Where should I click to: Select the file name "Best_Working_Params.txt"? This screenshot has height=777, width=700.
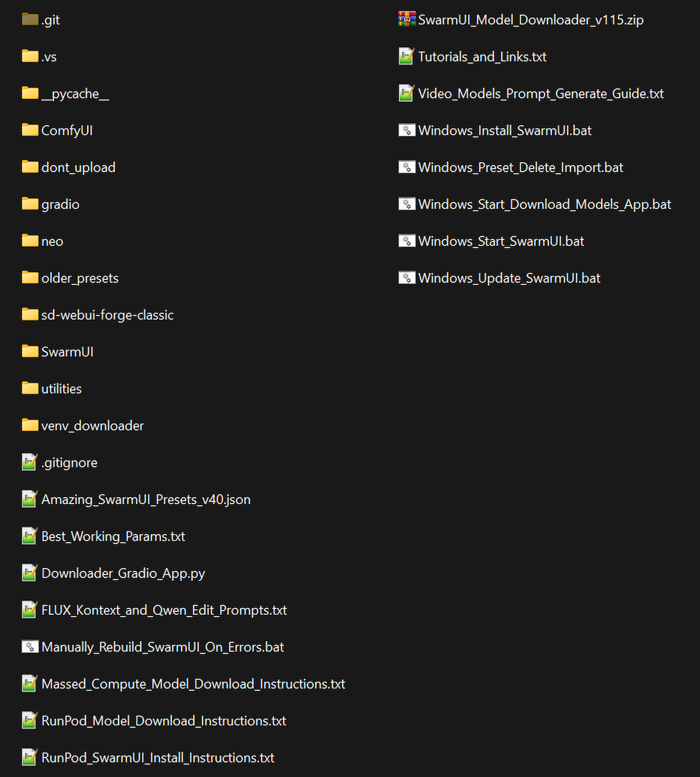click(113, 537)
